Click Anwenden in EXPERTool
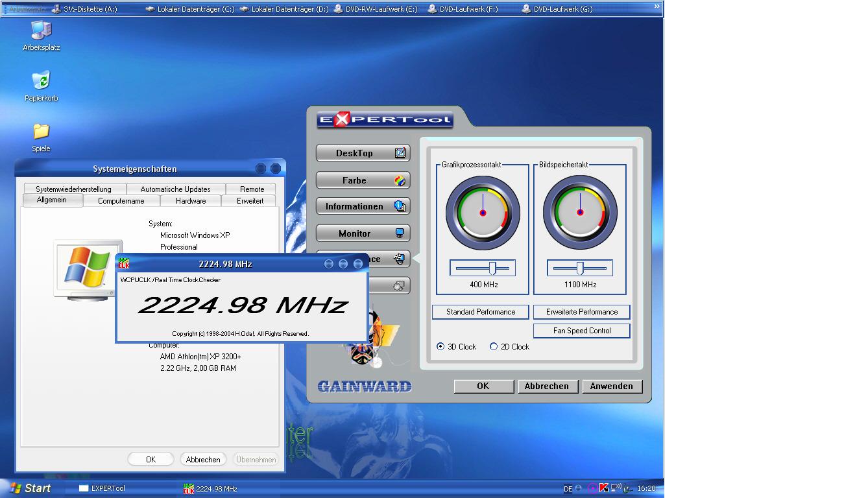The image size is (868, 498). [612, 386]
